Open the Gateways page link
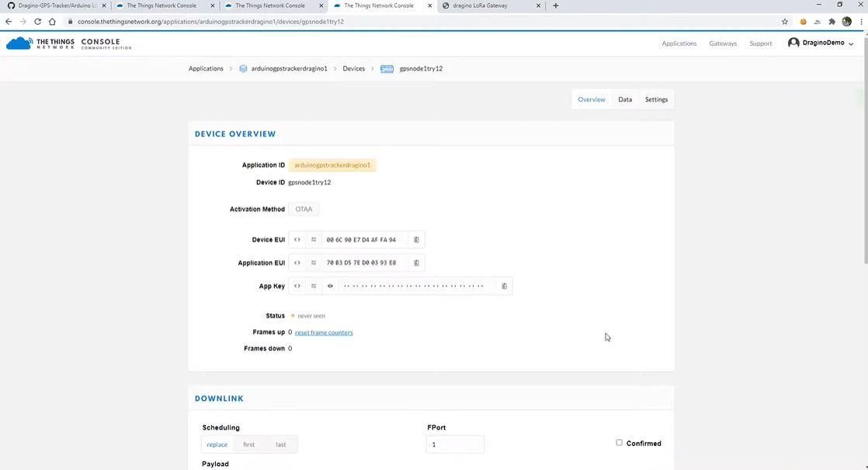The height and width of the screenshot is (470, 868). 723,44
